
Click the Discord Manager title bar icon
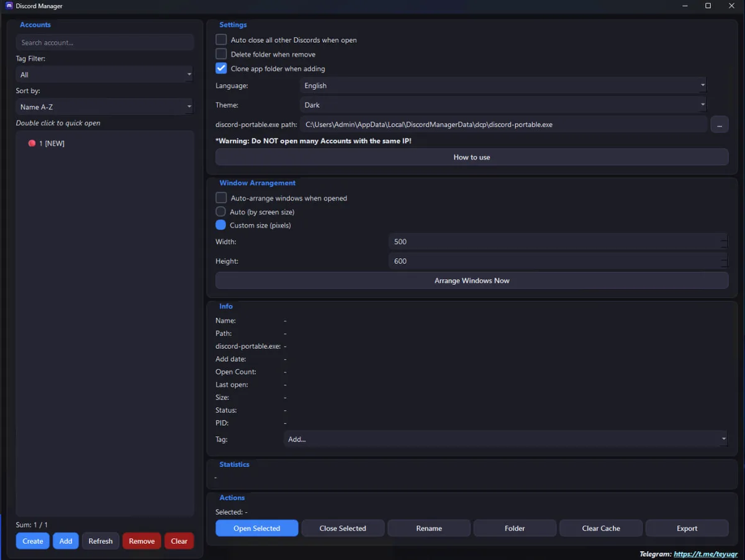click(9, 6)
